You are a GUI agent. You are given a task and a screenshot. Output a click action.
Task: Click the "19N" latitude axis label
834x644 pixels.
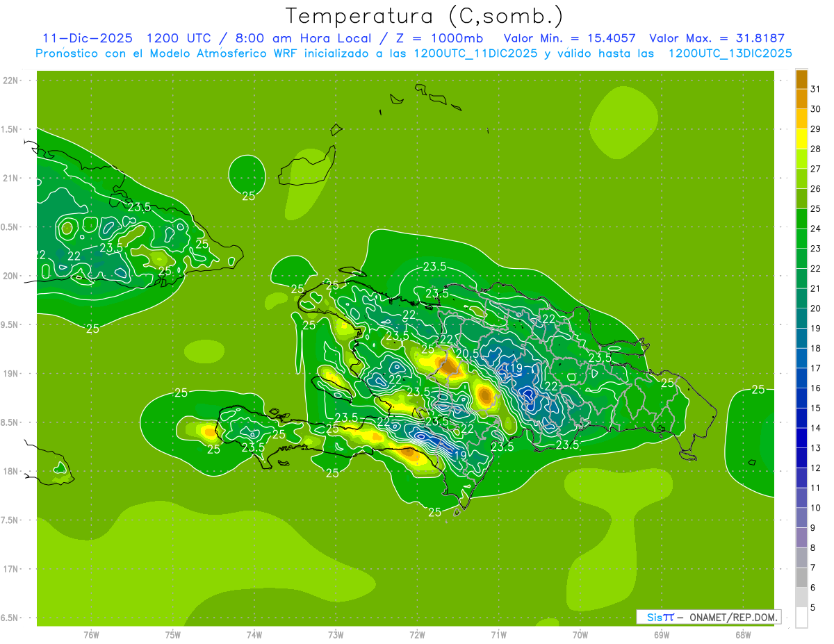point(11,374)
